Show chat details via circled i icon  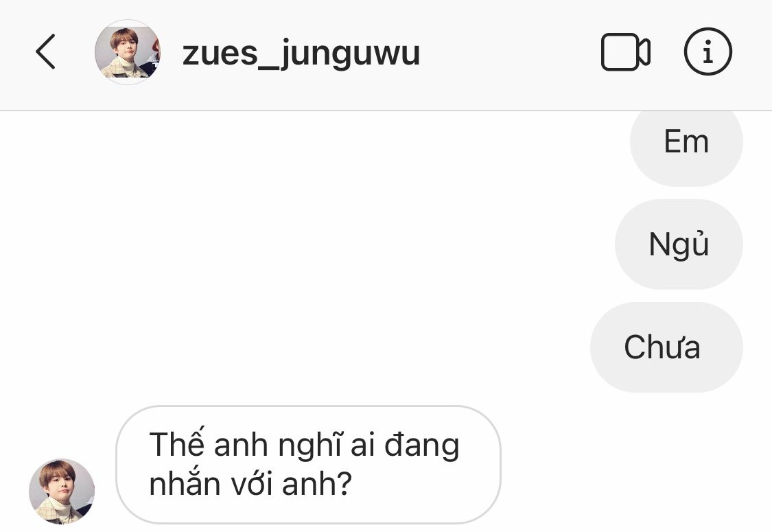point(707,51)
